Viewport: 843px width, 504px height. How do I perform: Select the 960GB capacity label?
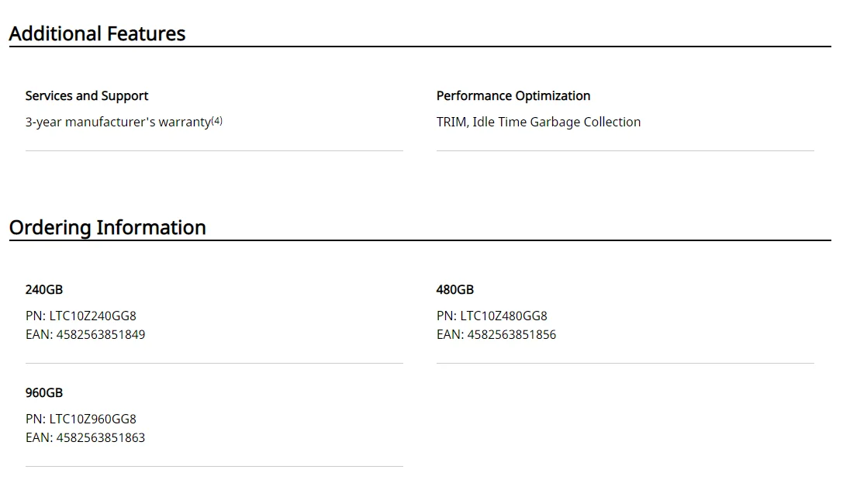(44, 392)
